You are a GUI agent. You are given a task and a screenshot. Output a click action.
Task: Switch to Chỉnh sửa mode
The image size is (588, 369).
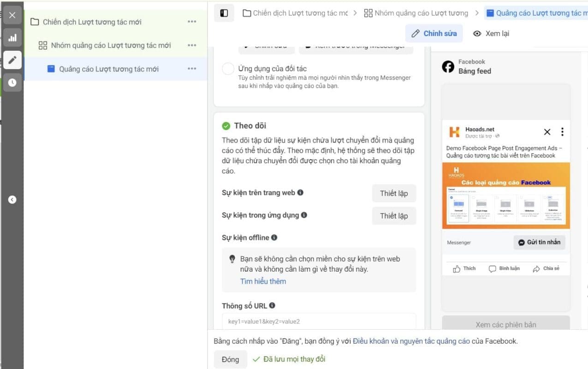point(434,33)
